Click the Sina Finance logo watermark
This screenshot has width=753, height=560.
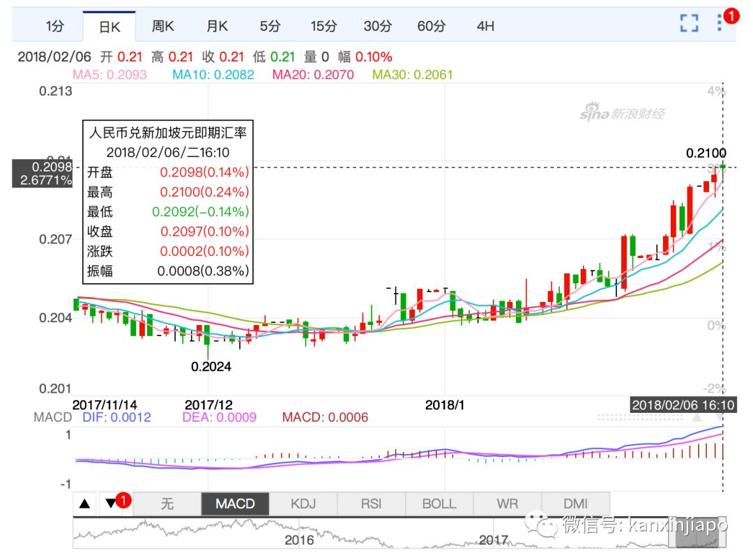pos(622,113)
